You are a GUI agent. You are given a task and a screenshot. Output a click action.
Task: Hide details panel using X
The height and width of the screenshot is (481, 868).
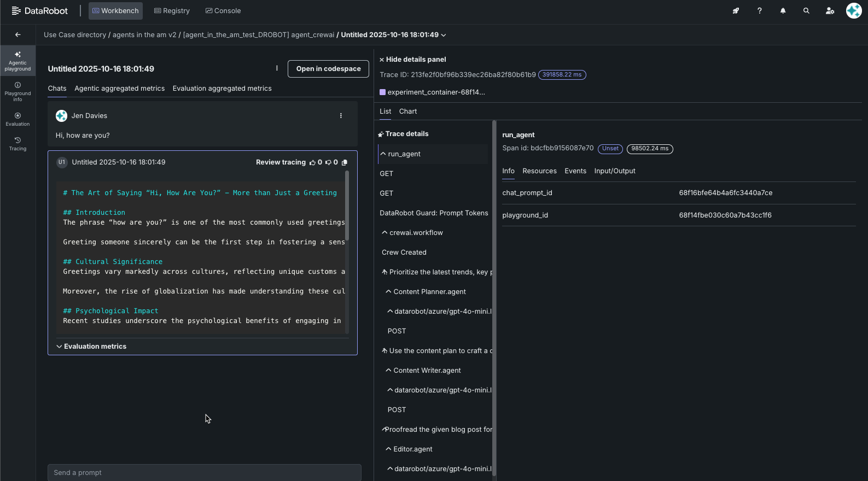tap(382, 60)
